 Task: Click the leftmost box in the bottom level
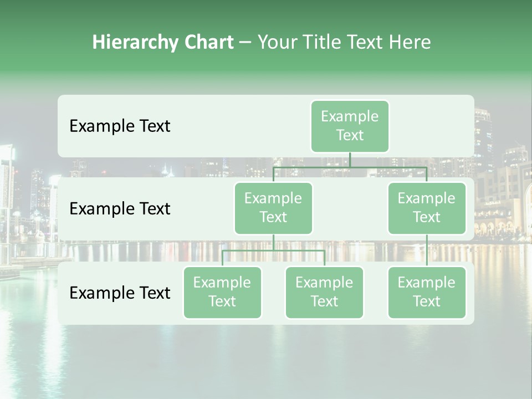click(x=222, y=293)
